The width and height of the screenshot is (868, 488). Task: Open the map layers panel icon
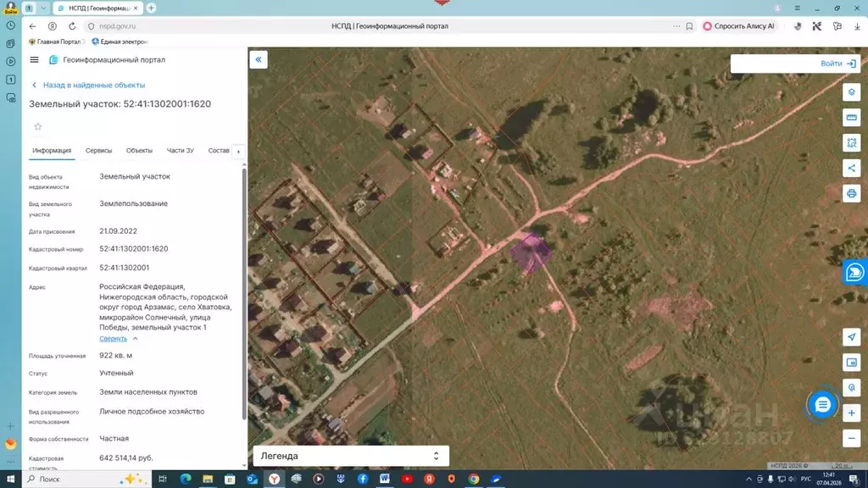coord(852,91)
